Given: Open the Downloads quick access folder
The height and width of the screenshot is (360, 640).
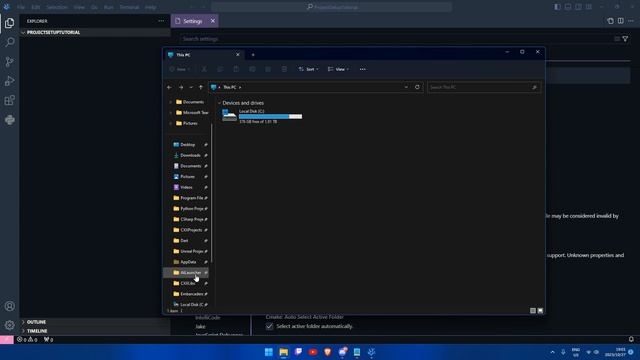Looking at the screenshot, I should [190, 156].
